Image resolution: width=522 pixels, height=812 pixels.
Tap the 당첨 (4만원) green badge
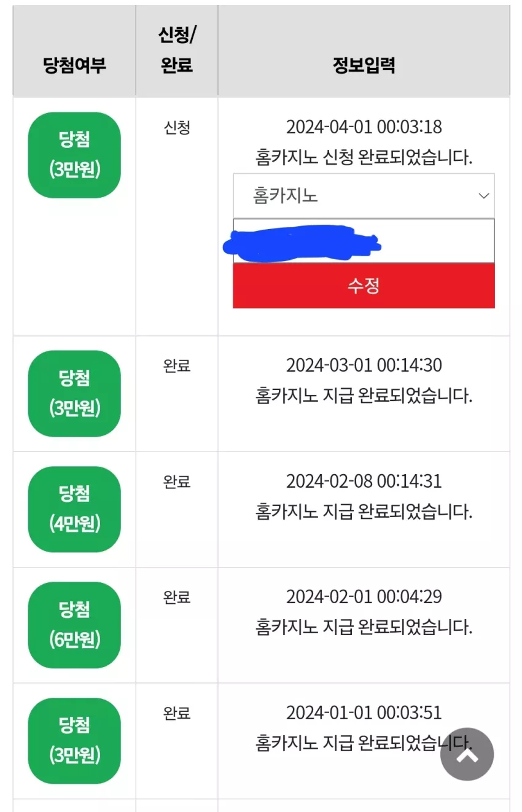click(74, 509)
